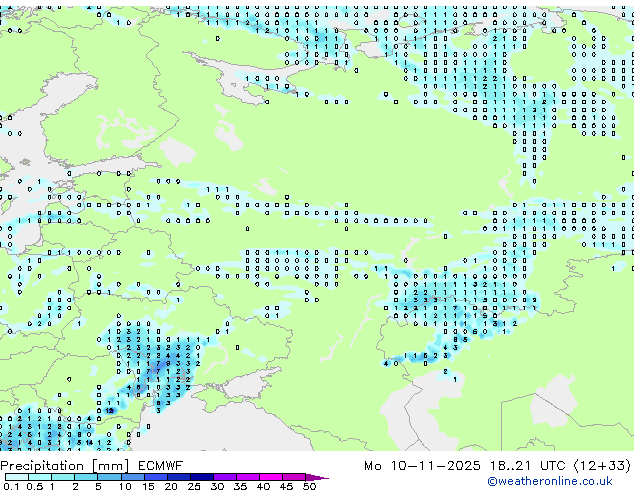
Task: Click the date "10-11-2025" text
Action: (435, 466)
